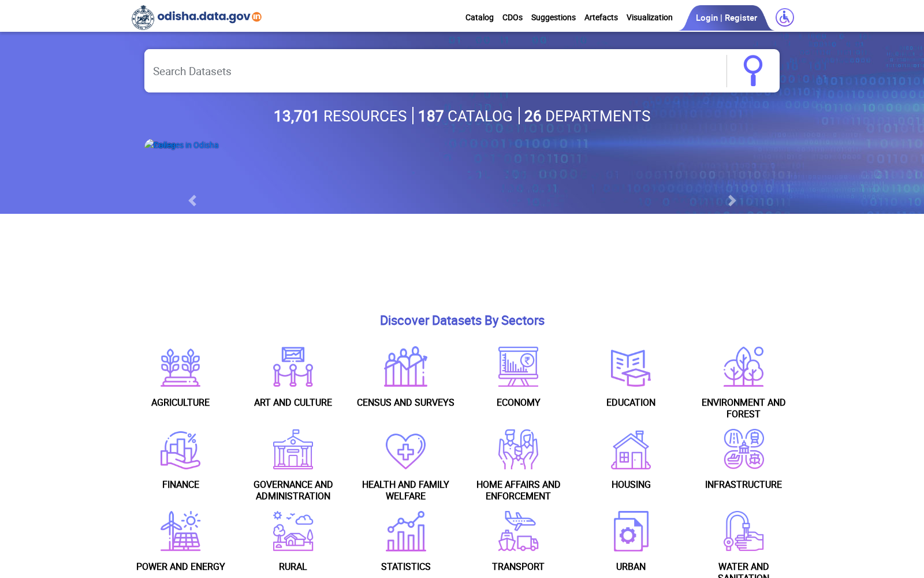The width and height of the screenshot is (924, 578).
Task: Open the Water and Sanitation icon
Action: (x=743, y=531)
